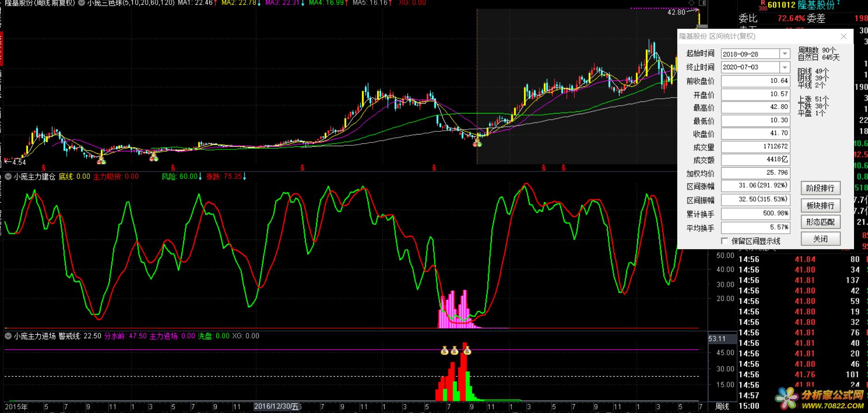This screenshot has height=413, width=868.
Task: Click stock code 601012
Action: click(x=782, y=5)
